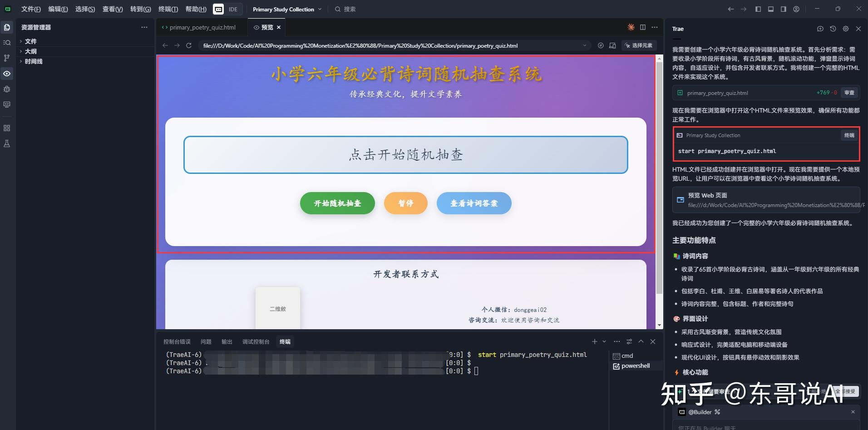Open the Search view in the activity bar

pyautogui.click(x=6, y=42)
